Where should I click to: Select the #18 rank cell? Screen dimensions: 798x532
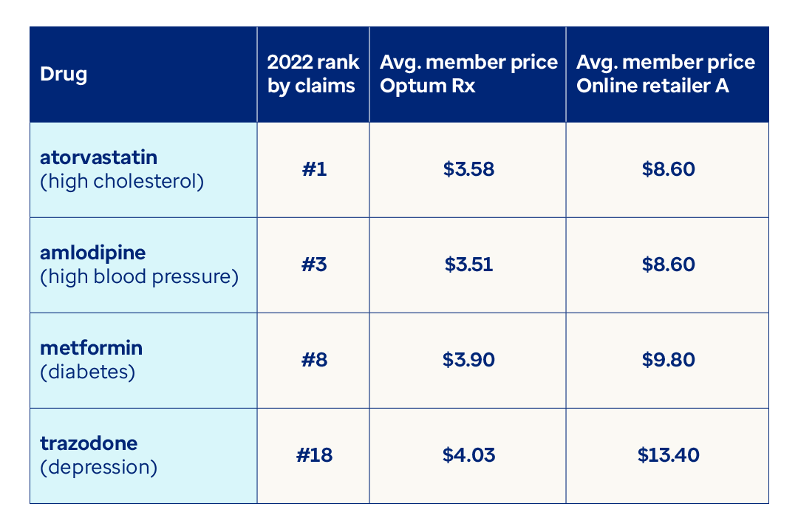click(x=314, y=455)
